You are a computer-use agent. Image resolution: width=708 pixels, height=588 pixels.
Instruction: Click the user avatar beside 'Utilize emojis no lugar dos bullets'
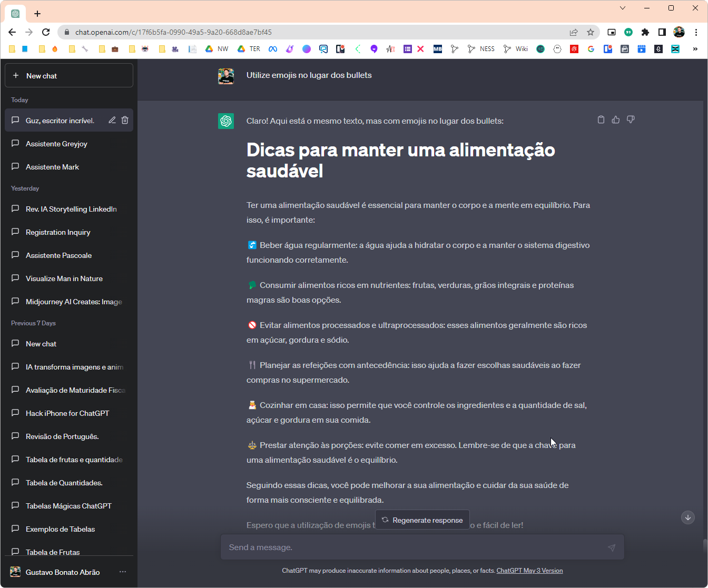tap(226, 76)
